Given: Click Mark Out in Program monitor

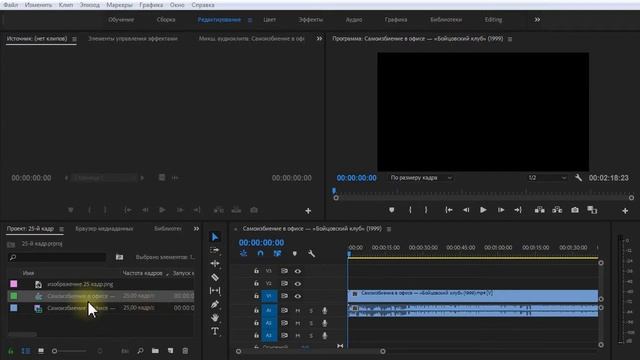Looking at the screenshot, I should coord(426,210).
